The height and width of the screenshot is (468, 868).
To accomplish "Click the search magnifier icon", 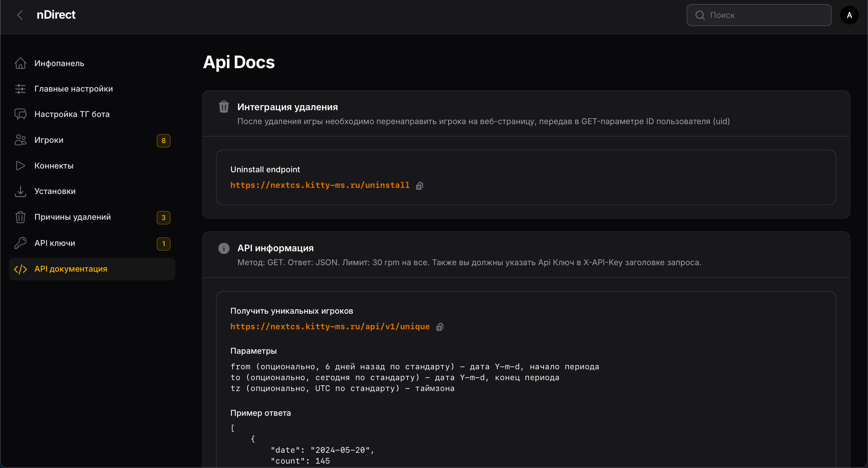I will coord(700,15).
